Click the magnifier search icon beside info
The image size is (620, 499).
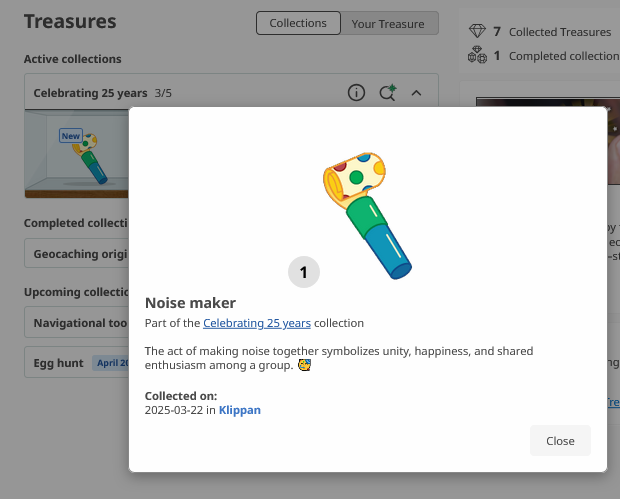pyautogui.click(x=387, y=93)
